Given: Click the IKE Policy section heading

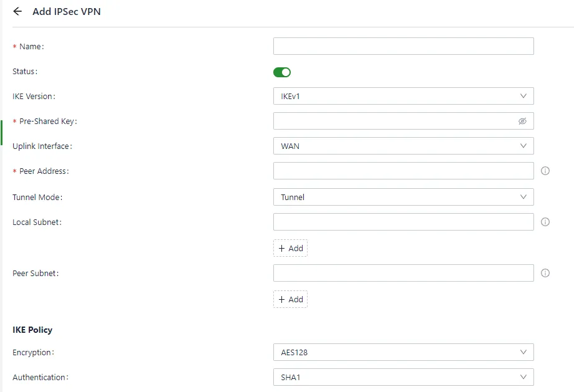Looking at the screenshot, I should (x=32, y=330).
